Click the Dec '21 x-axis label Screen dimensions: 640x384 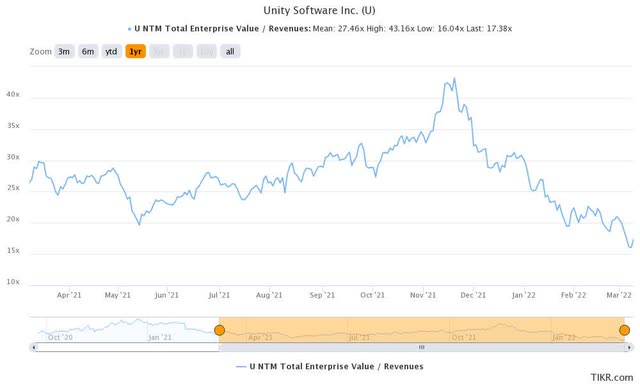pyautogui.click(x=473, y=295)
